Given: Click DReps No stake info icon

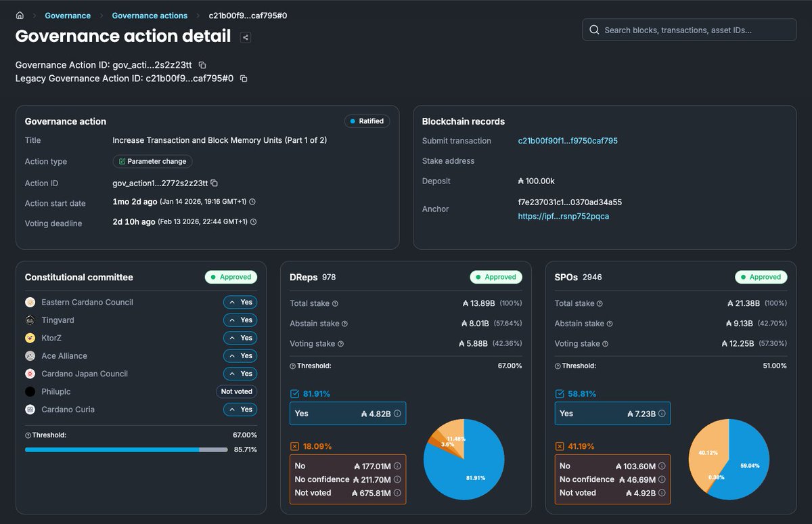Looking at the screenshot, I should click(397, 466).
